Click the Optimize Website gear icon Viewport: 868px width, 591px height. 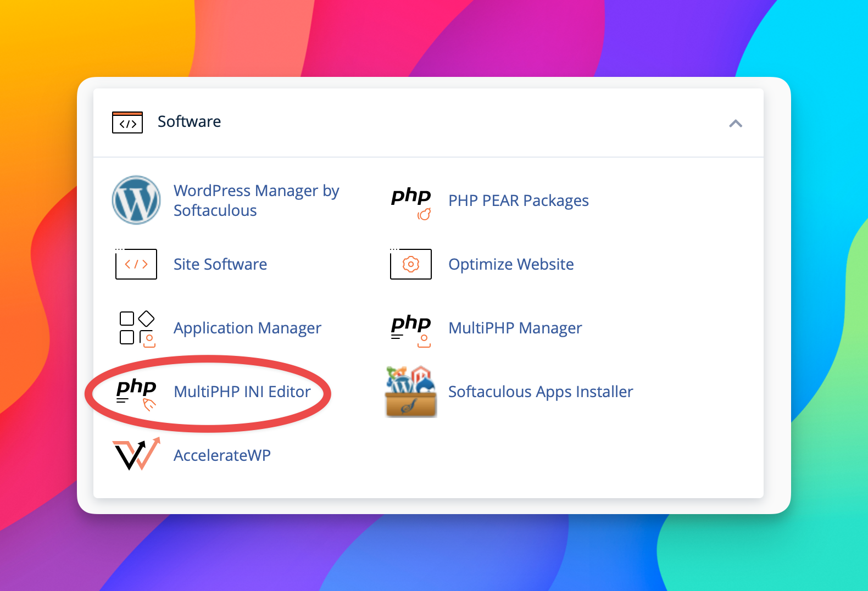[411, 264]
